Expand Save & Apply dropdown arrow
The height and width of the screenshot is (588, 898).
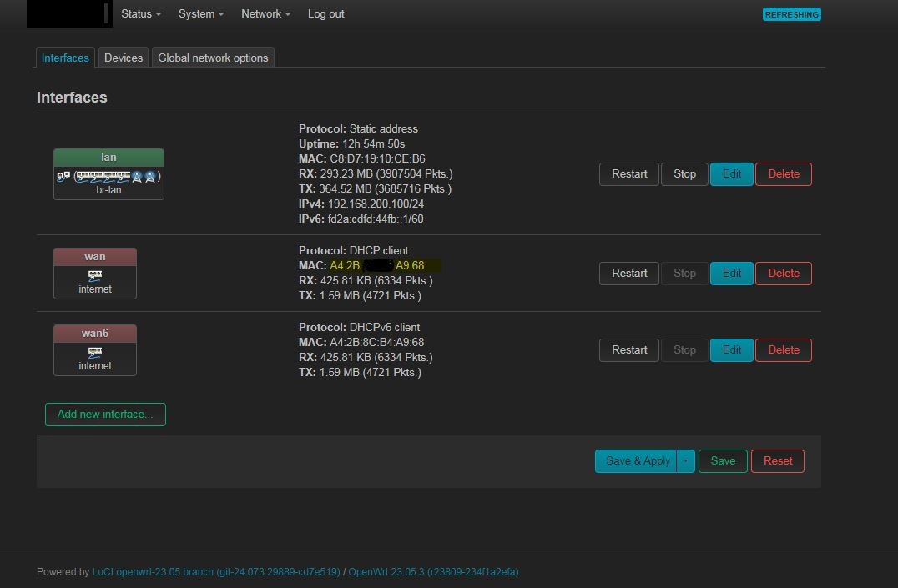tap(685, 461)
